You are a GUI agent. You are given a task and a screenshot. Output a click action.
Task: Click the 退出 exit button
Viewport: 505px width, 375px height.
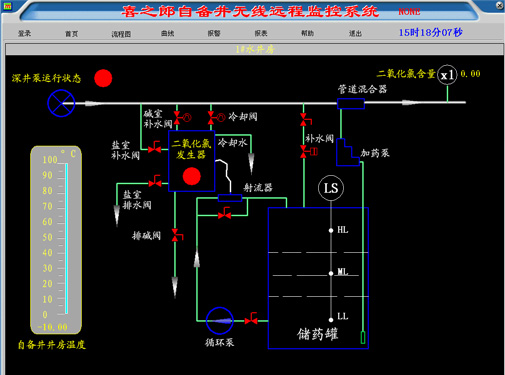click(355, 33)
